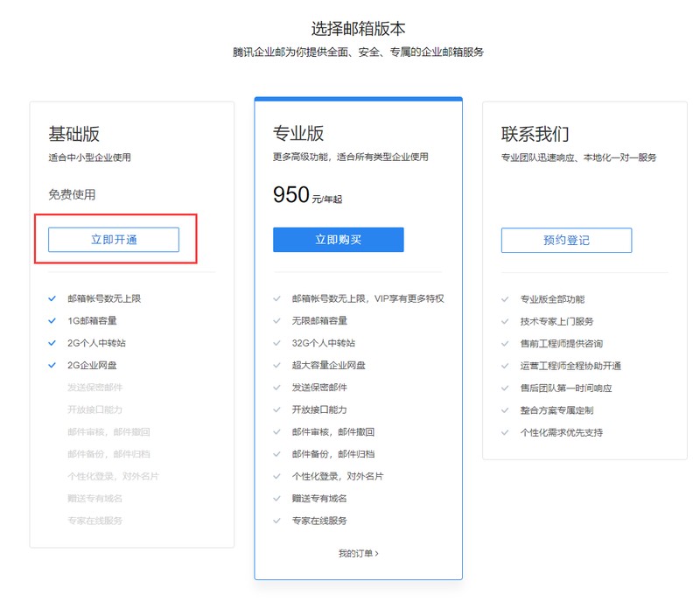Image resolution: width=700 pixels, height=616 pixels.
Task: Click checkmark beside 赠送专有域名 in 专业版
Action: (x=276, y=498)
